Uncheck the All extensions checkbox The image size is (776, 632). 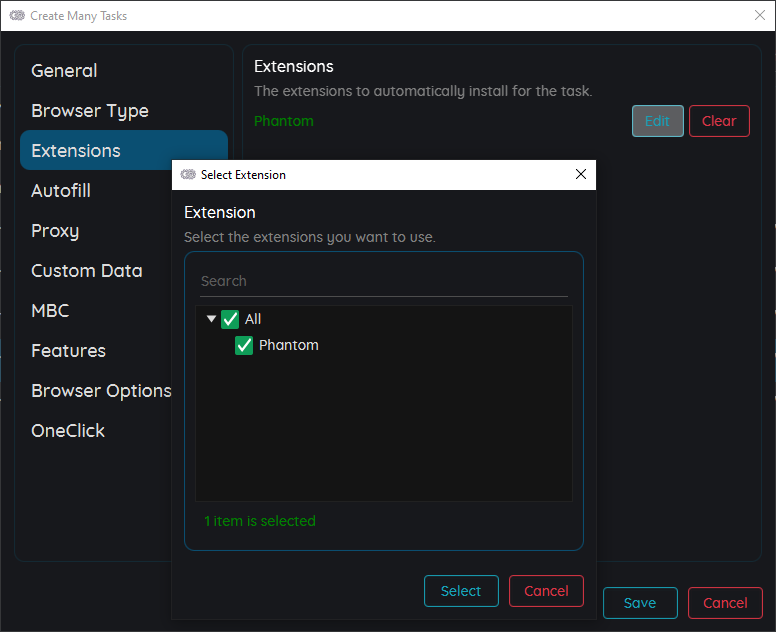[230, 319]
